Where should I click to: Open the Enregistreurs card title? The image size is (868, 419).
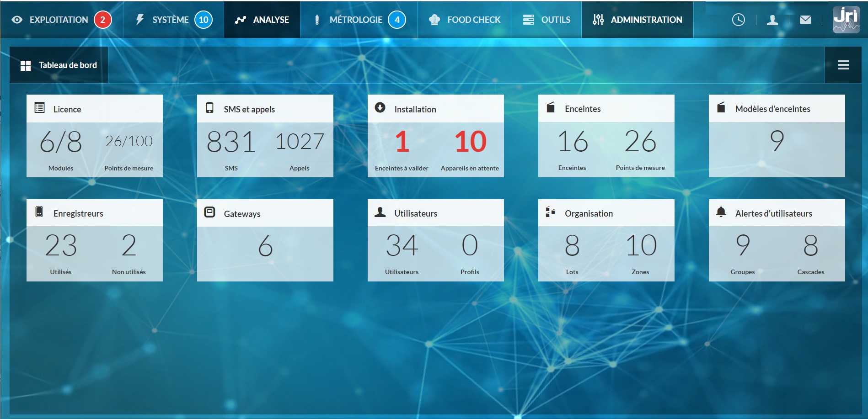click(78, 213)
